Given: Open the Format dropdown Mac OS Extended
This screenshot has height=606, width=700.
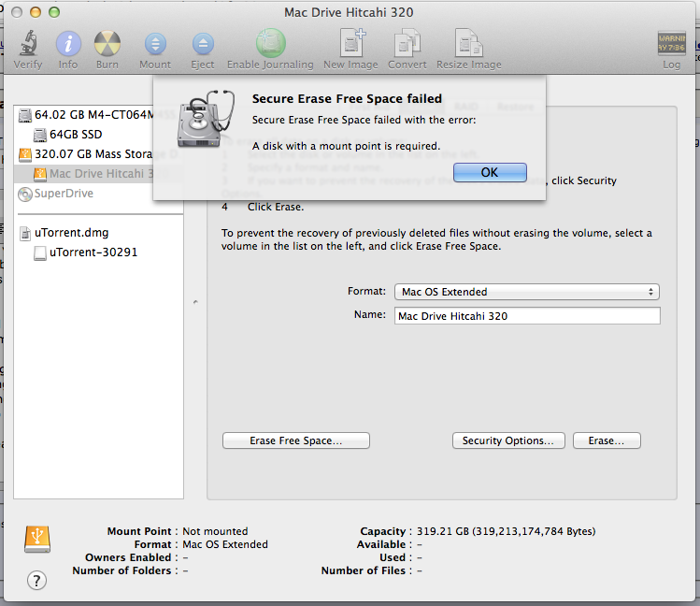Looking at the screenshot, I should tap(527, 292).
